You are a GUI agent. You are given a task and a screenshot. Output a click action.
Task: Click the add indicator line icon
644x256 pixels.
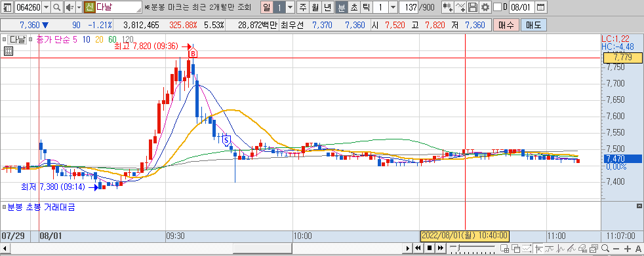click(x=460, y=7)
